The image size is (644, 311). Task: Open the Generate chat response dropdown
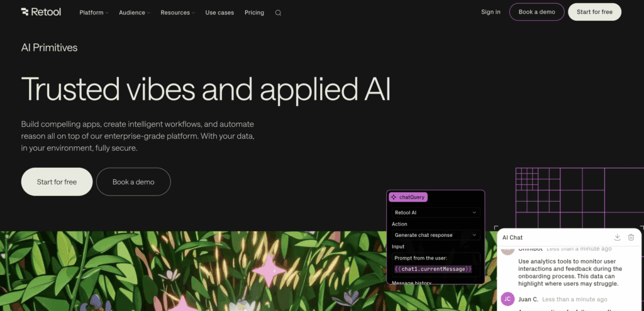(435, 235)
